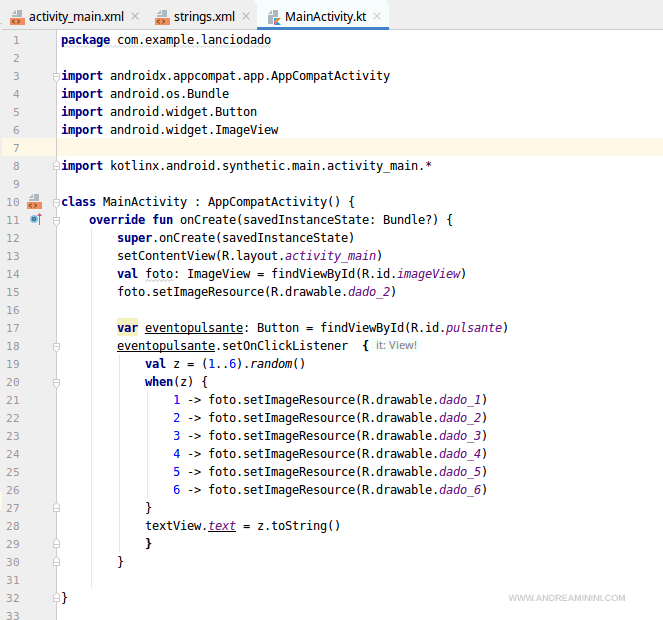Click highlighted 'var' keyword on line 17
663x620 pixels.
(x=128, y=328)
